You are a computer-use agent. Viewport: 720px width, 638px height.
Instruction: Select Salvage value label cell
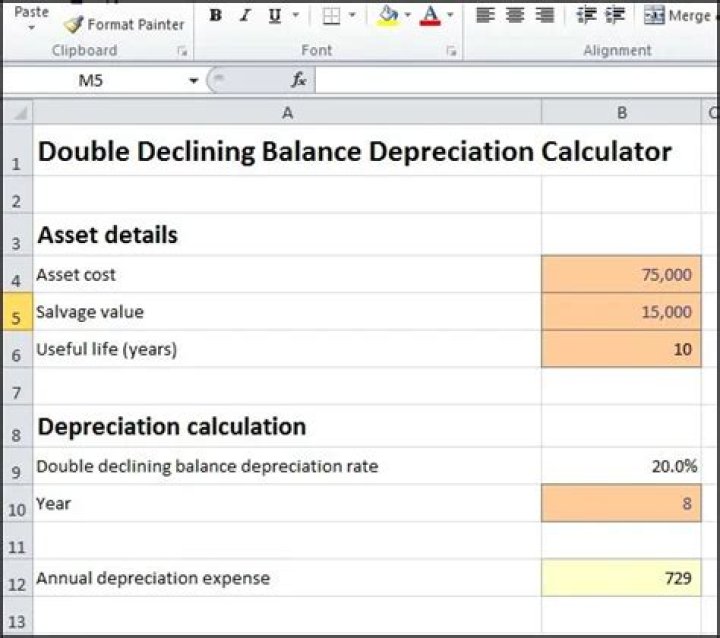point(287,312)
